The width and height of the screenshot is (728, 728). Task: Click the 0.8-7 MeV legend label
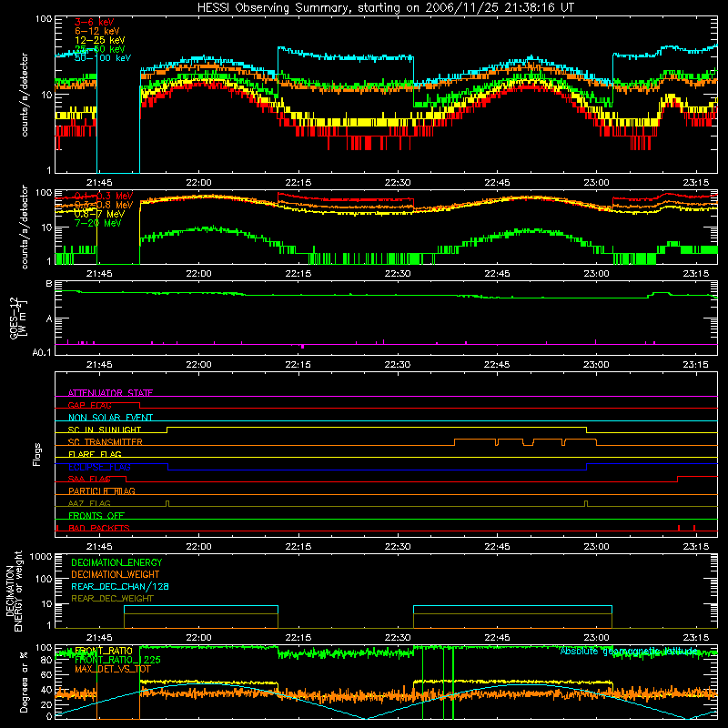coord(99,214)
